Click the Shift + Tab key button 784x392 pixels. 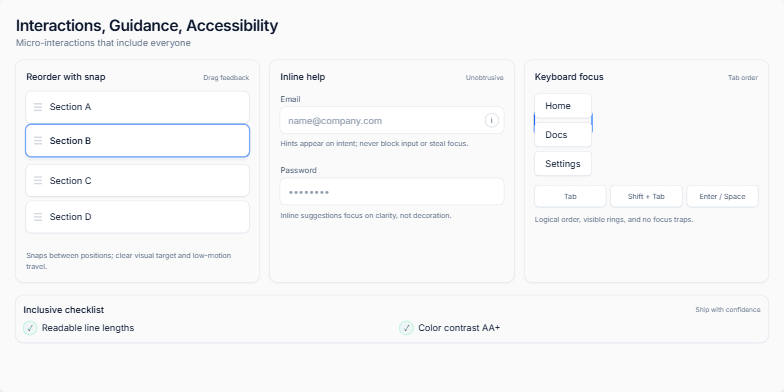tap(646, 196)
